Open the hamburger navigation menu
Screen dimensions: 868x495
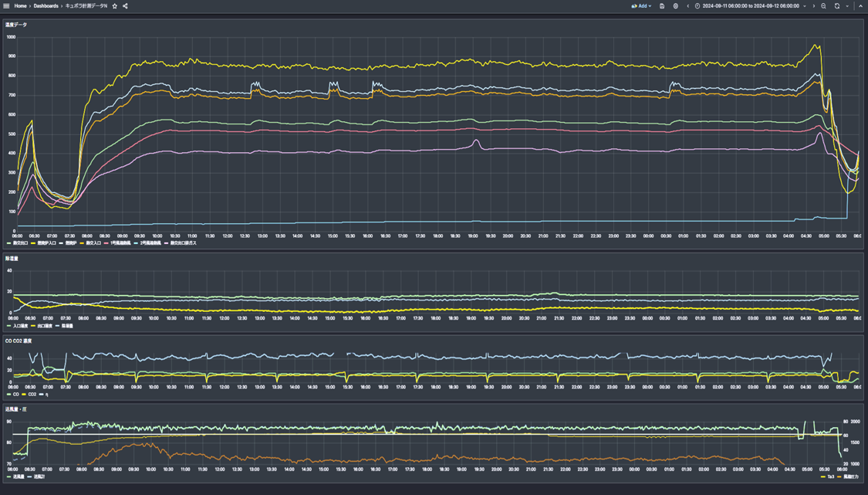[6, 6]
